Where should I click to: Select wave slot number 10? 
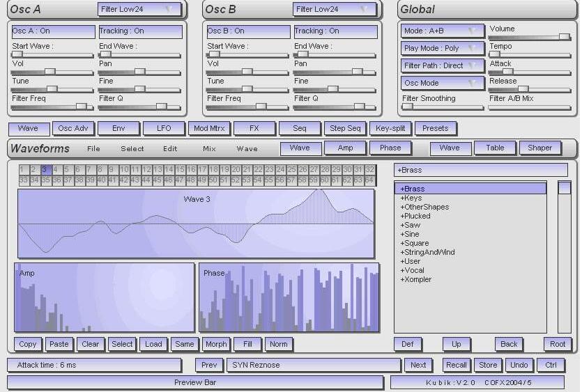(125, 170)
